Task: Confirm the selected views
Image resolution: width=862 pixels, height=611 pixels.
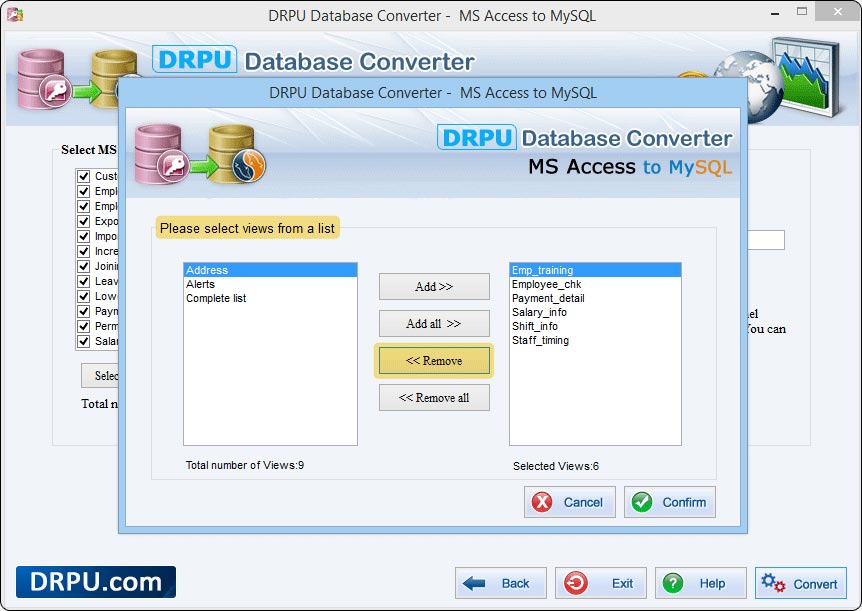Action: 670,502
